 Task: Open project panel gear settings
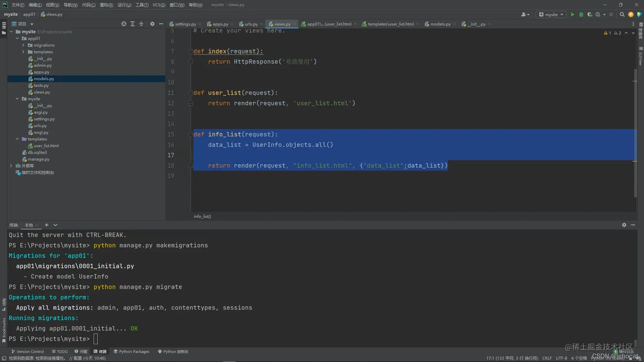pyautogui.click(x=152, y=24)
